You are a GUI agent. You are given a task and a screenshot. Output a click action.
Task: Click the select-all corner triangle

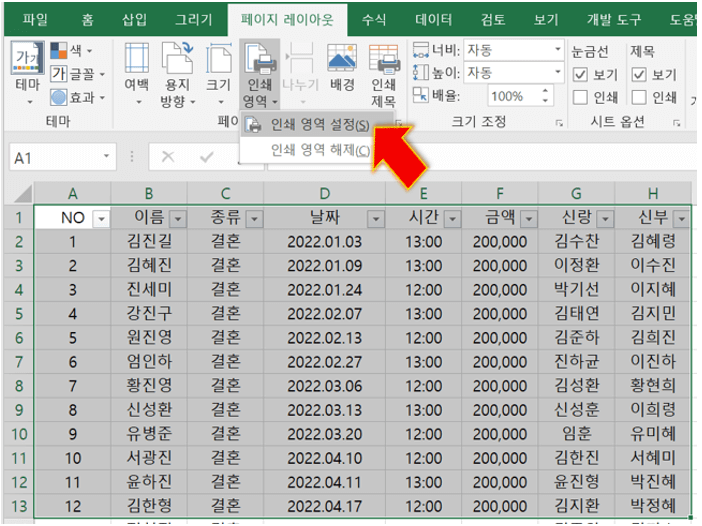[x=23, y=194]
